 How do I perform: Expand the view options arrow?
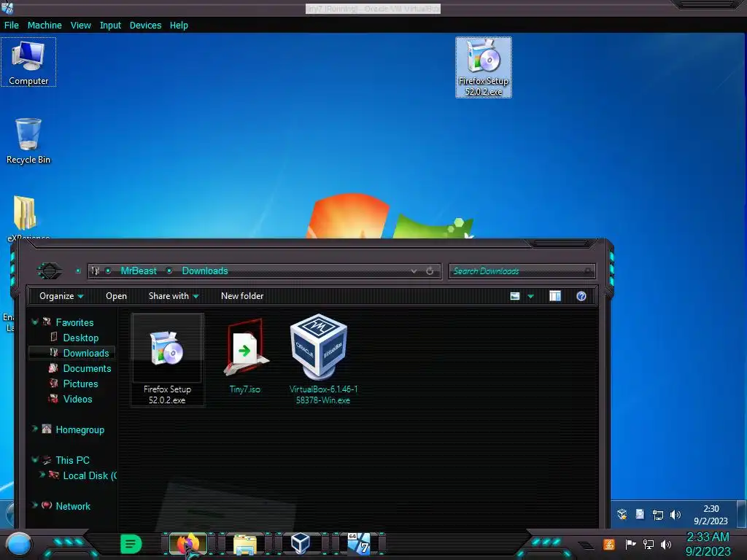click(531, 297)
